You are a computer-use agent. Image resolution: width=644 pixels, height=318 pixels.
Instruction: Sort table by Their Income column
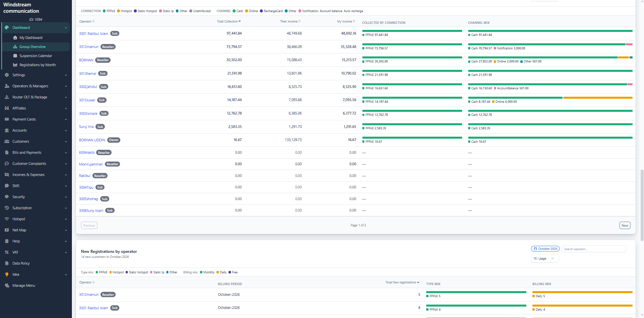click(290, 21)
